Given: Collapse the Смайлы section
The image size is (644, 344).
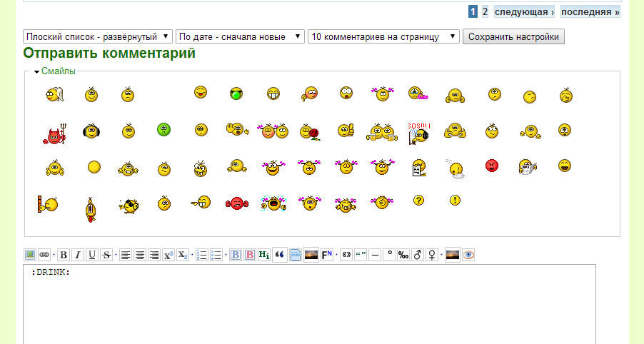Looking at the screenshot, I should coord(59,71).
